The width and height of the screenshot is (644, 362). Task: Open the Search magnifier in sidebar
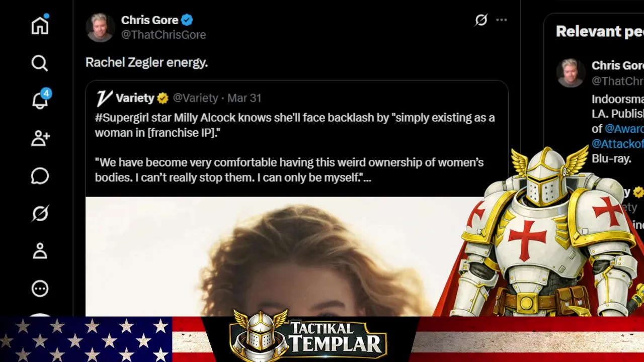click(x=40, y=63)
